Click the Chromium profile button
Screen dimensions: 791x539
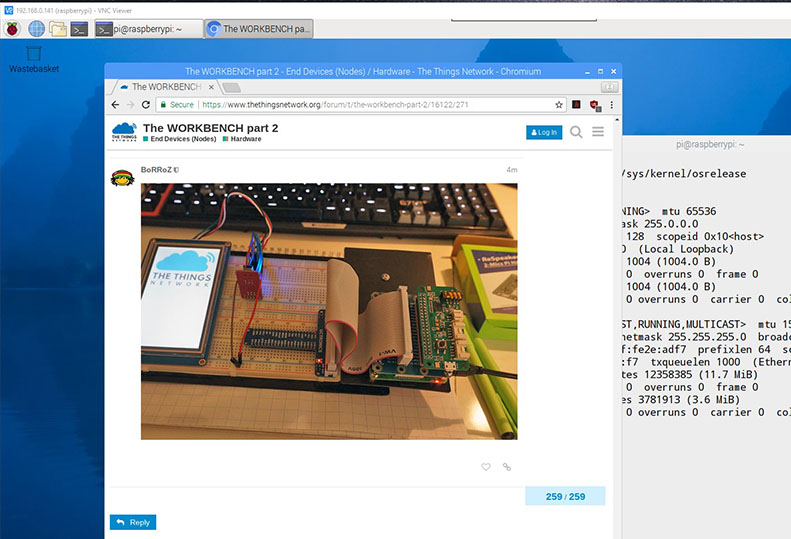pyautogui.click(x=609, y=87)
